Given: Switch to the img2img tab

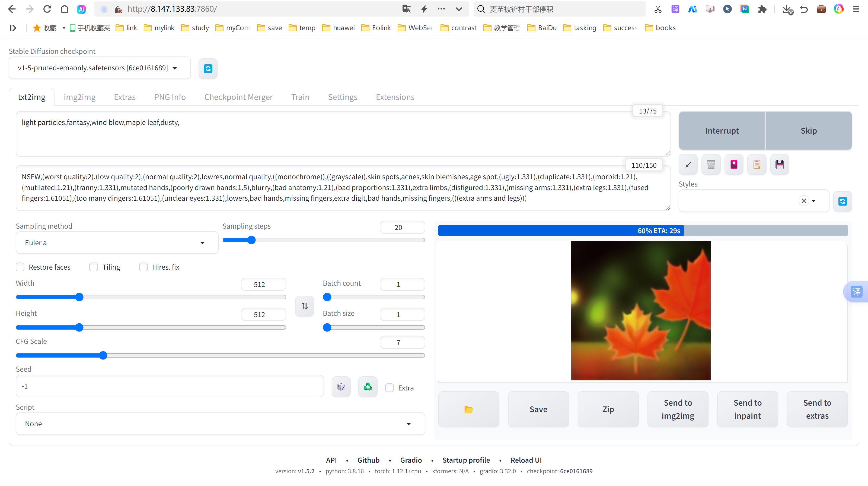Looking at the screenshot, I should 79,97.
